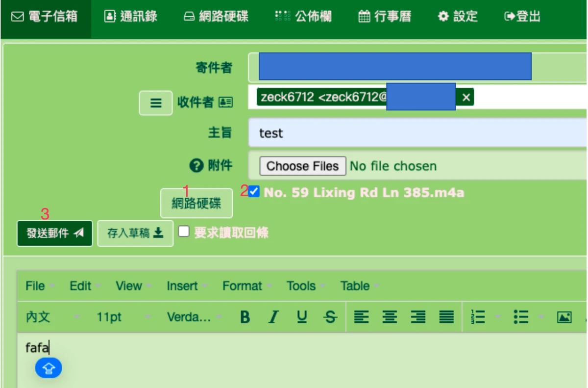The height and width of the screenshot is (388, 588).
Task: Save the message with 存入草稿
Action: point(135,233)
